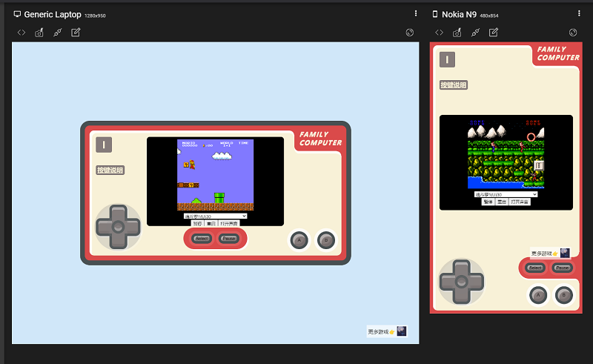
Task: Click rotate icon for Nokia N9 device
Action: coord(573,33)
